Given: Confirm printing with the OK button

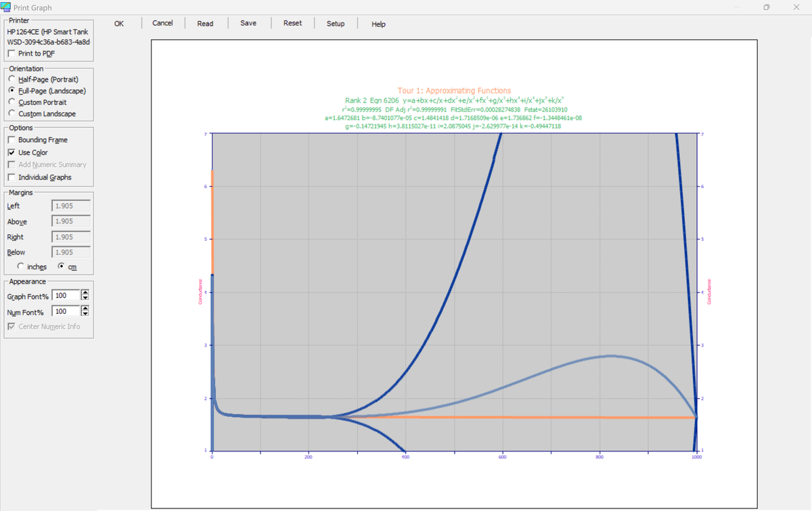Looking at the screenshot, I should [x=119, y=24].
